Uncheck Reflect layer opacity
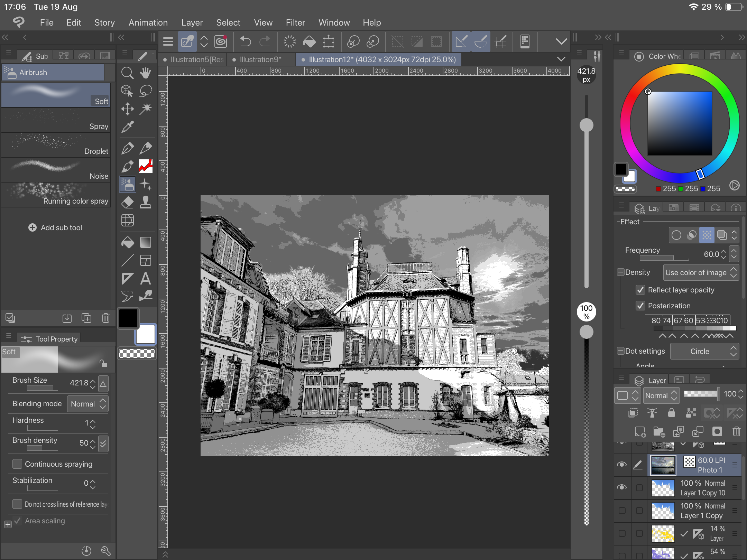 [x=640, y=290]
